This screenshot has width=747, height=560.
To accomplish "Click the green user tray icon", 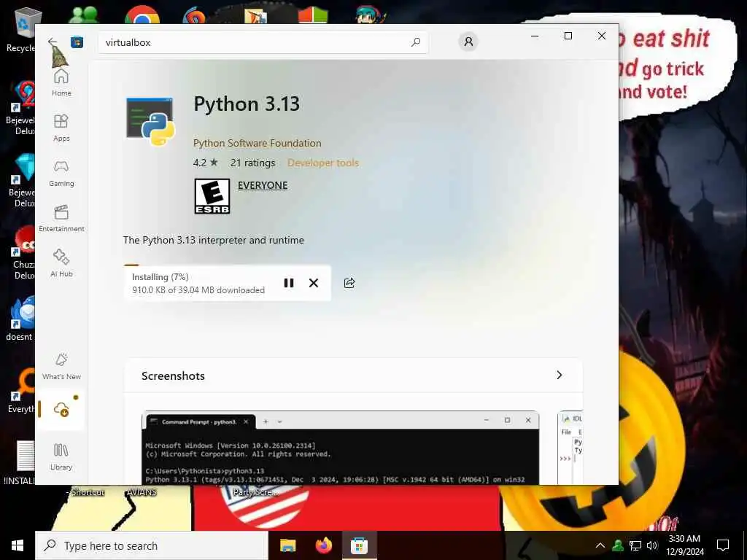I will click(618, 545).
